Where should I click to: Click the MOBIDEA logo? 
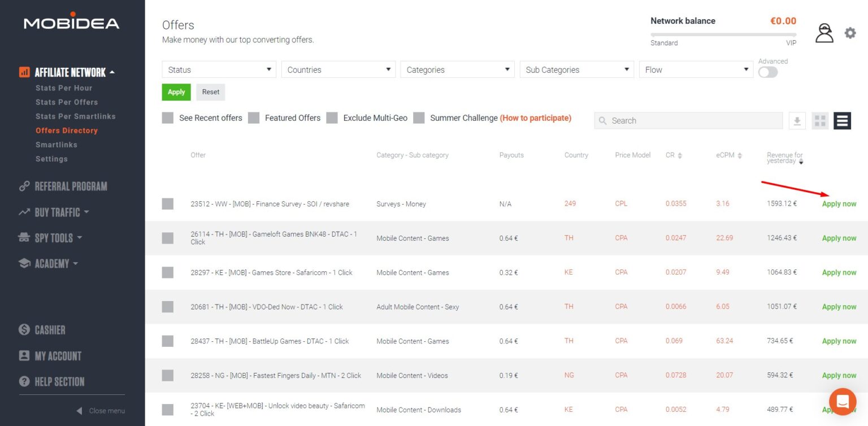[x=72, y=21]
